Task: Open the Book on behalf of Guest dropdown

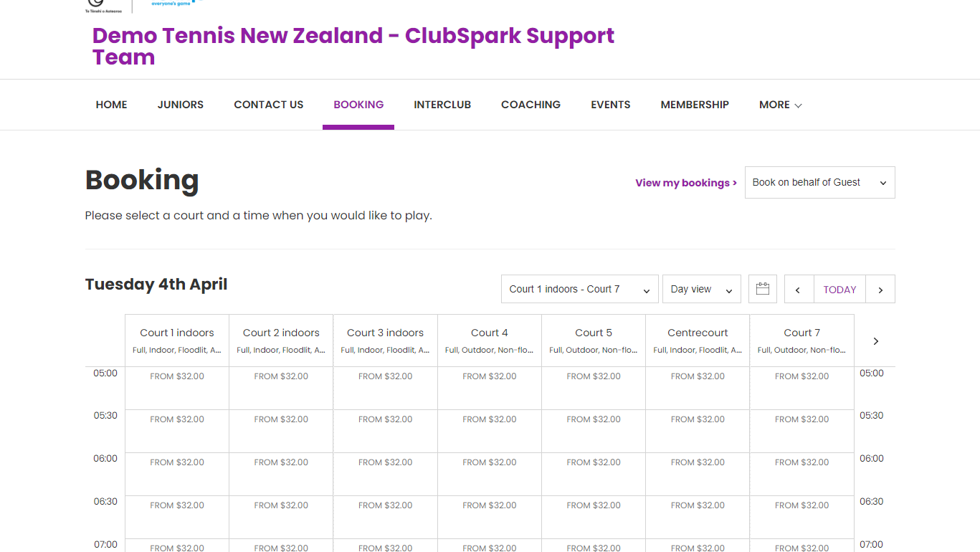Action: [819, 183]
